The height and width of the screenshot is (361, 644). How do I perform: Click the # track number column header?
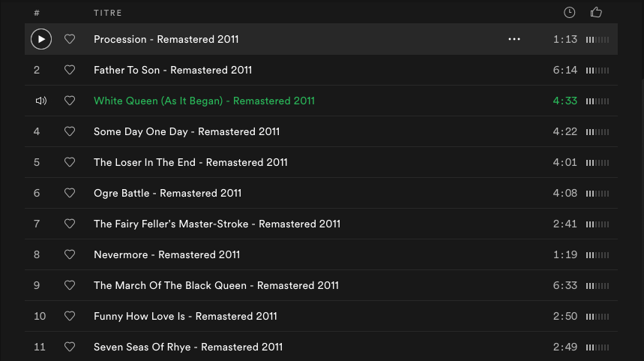(x=37, y=13)
